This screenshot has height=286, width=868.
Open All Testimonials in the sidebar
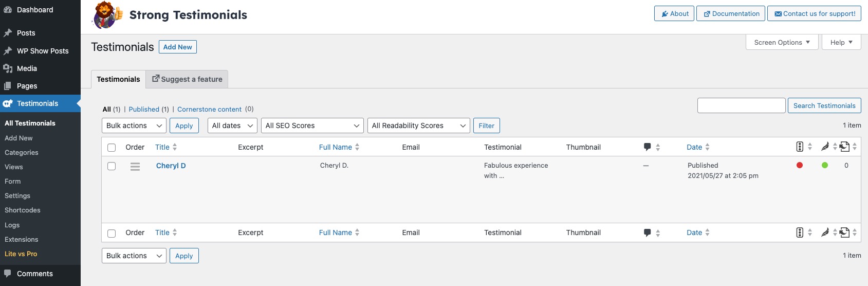tap(30, 123)
